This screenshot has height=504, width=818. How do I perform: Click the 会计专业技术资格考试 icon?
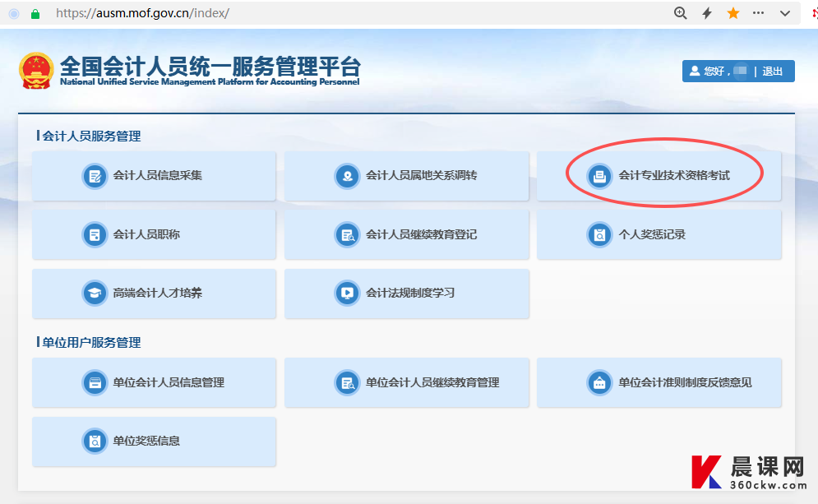[x=599, y=176]
